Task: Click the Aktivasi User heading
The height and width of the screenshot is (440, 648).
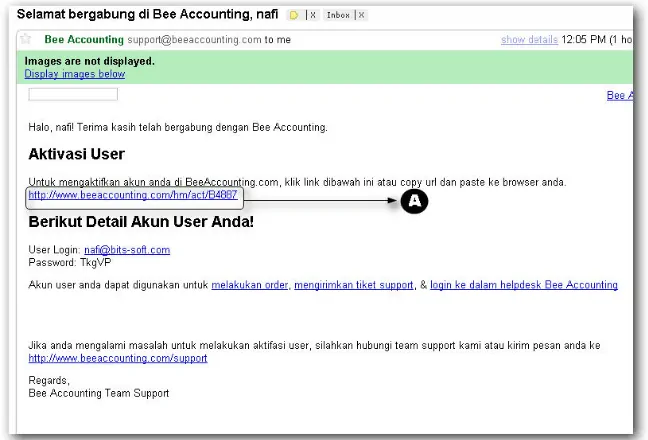Action: click(x=76, y=154)
